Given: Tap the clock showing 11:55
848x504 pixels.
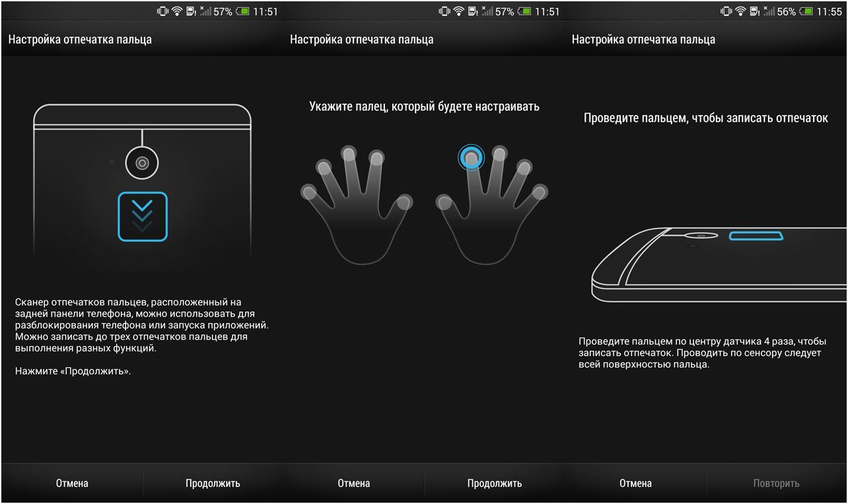Looking at the screenshot, I should 830,11.
